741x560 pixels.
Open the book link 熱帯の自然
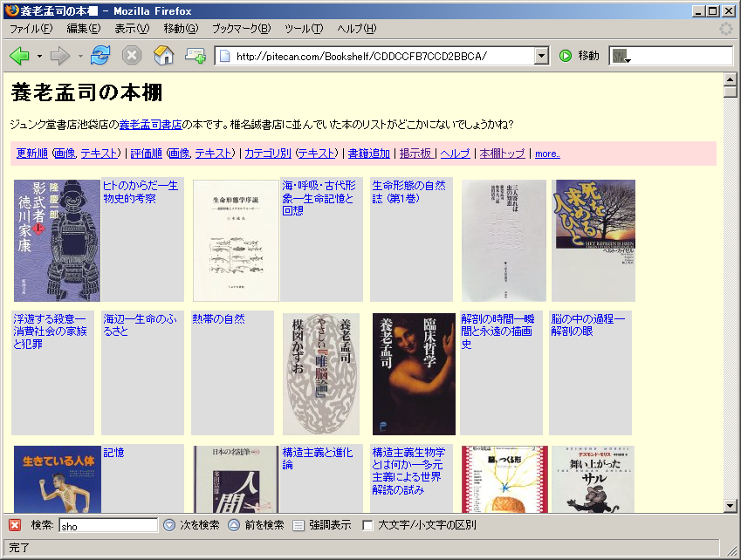(218, 319)
